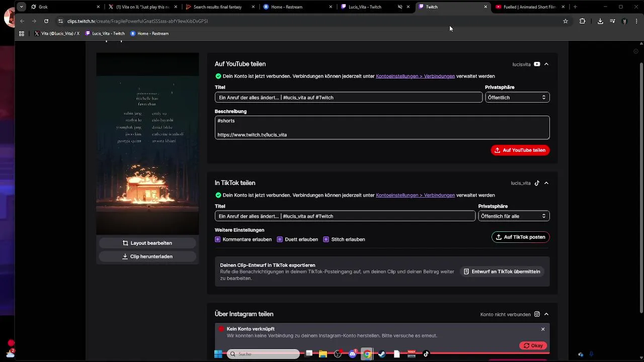Image resolution: width=644 pixels, height=362 pixels.
Task: Dismiss the Kein Konto verknüpft alert
Action: (x=543, y=329)
